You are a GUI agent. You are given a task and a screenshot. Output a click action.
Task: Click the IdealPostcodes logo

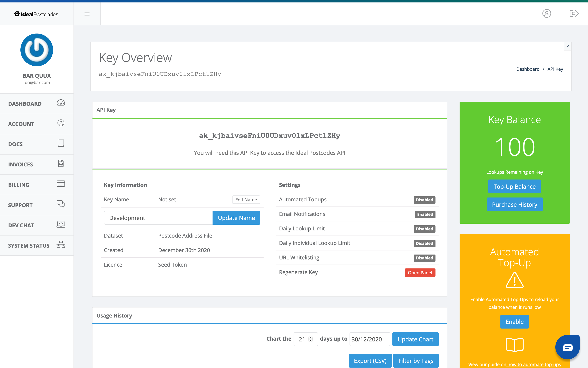pos(36,14)
